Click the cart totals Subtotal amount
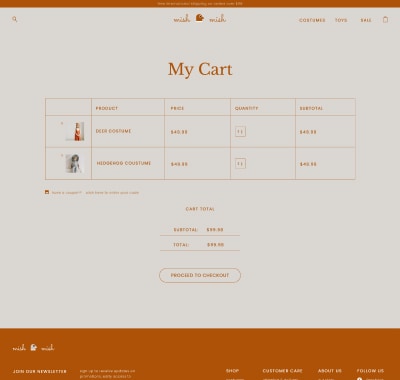Screen dimensions: 400x380 pos(215,230)
